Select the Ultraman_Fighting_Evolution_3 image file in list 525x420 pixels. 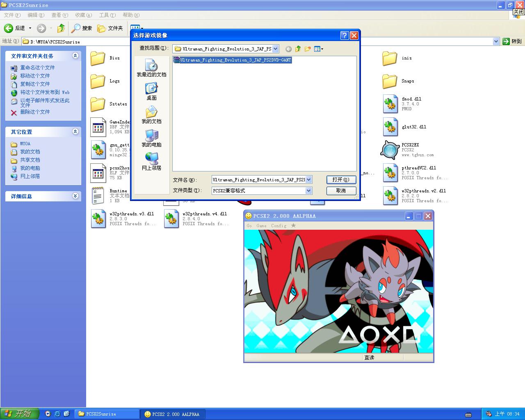click(232, 60)
